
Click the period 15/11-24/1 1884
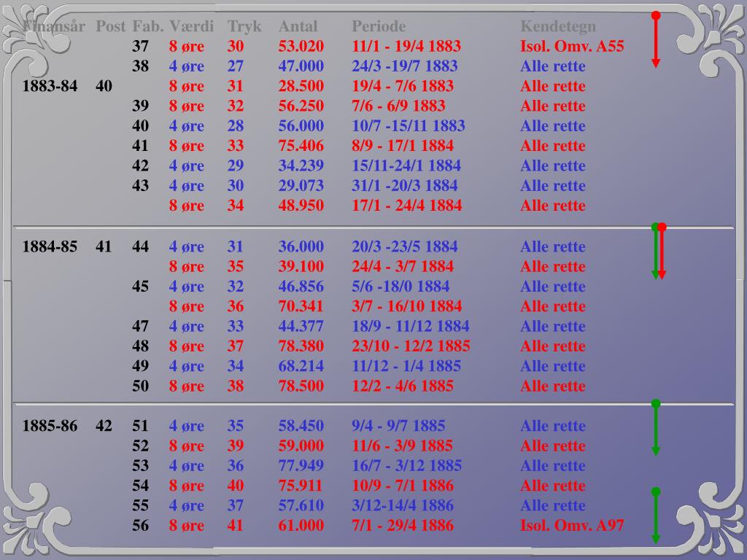[x=406, y=166]
